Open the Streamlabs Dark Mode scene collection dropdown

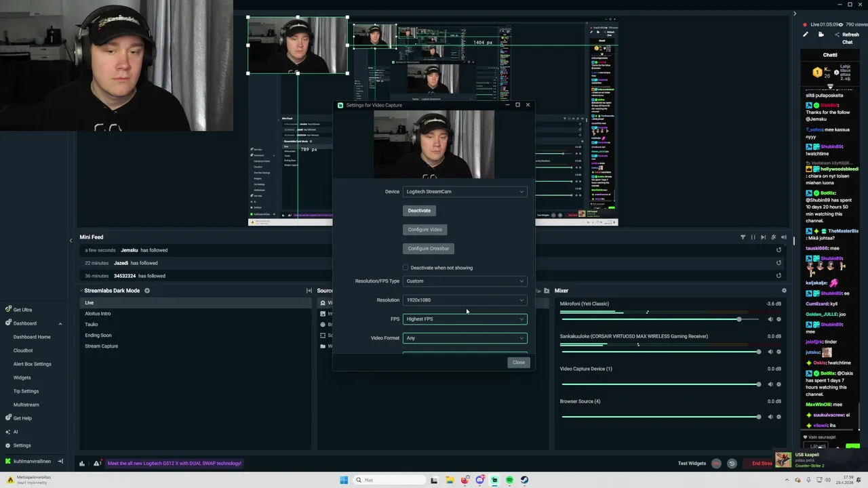pyautogui.click(x=112, y=291)
